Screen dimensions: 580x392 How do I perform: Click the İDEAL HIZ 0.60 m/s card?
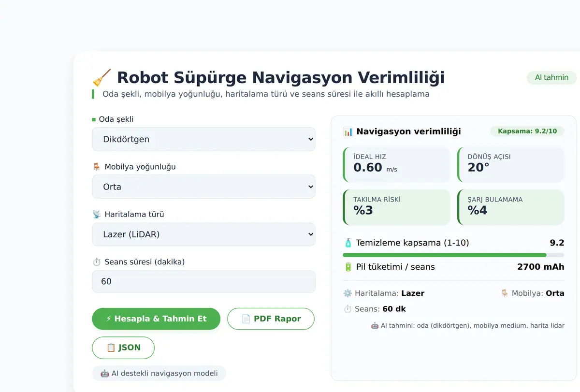(396, 165)
